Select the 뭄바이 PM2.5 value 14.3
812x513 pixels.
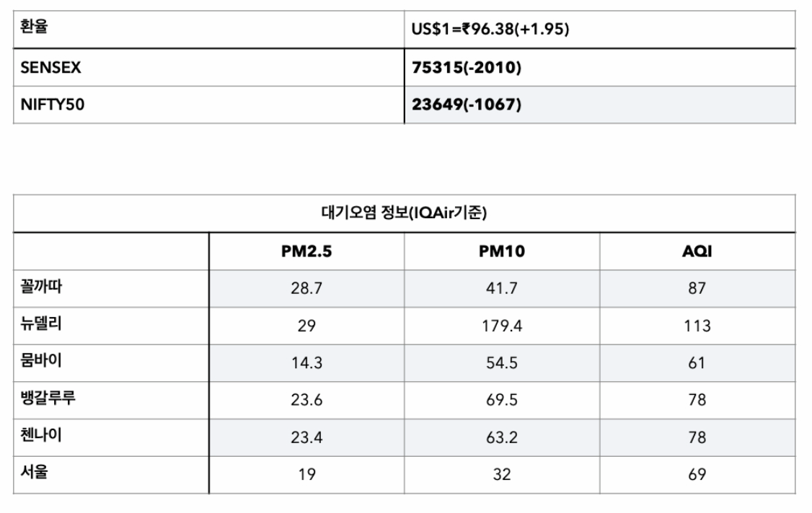[306, 363]
